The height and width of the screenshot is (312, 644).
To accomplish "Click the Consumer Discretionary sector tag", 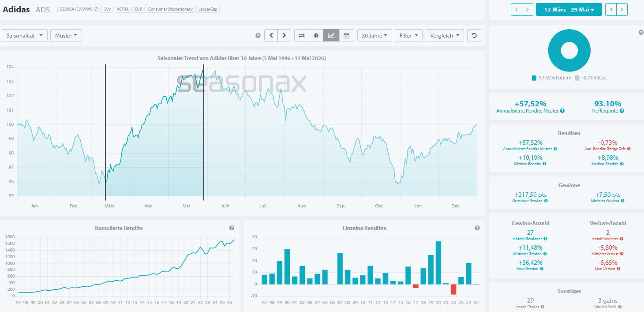I will point(170,9).
